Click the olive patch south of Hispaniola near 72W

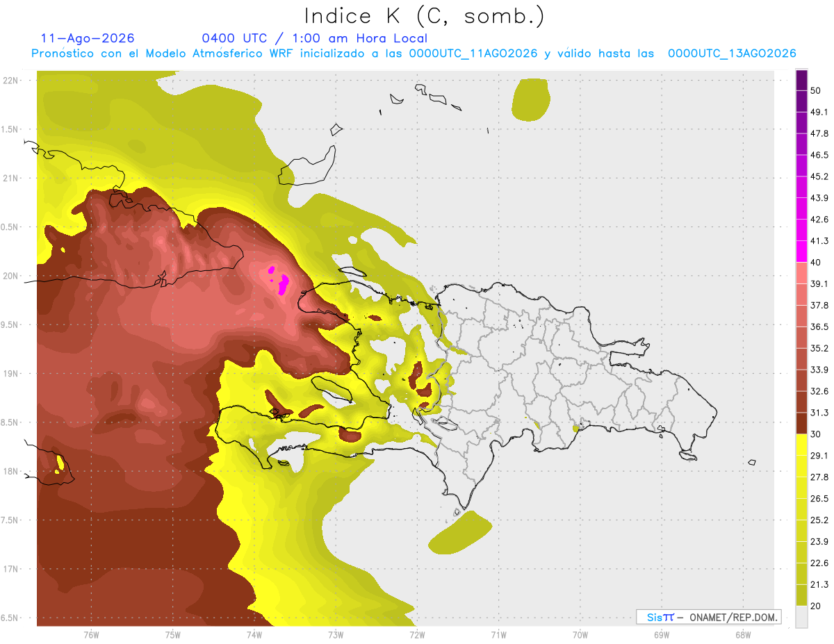pos(460,533)
